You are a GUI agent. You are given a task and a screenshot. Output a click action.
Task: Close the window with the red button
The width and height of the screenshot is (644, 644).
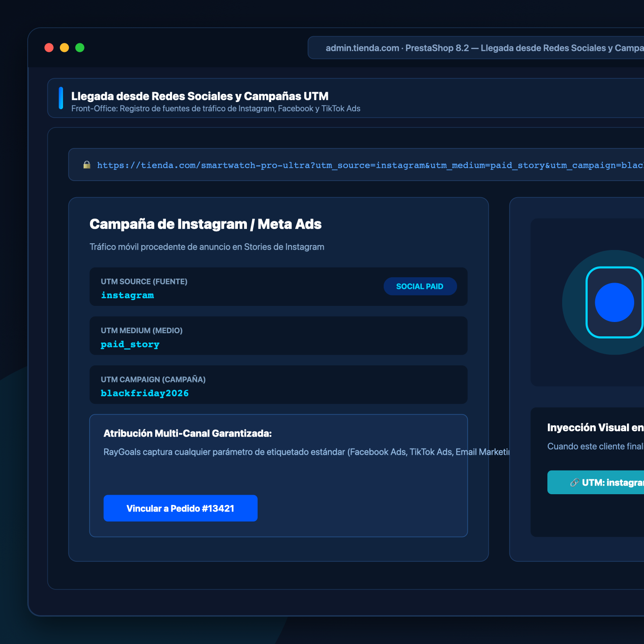(49, 48)
